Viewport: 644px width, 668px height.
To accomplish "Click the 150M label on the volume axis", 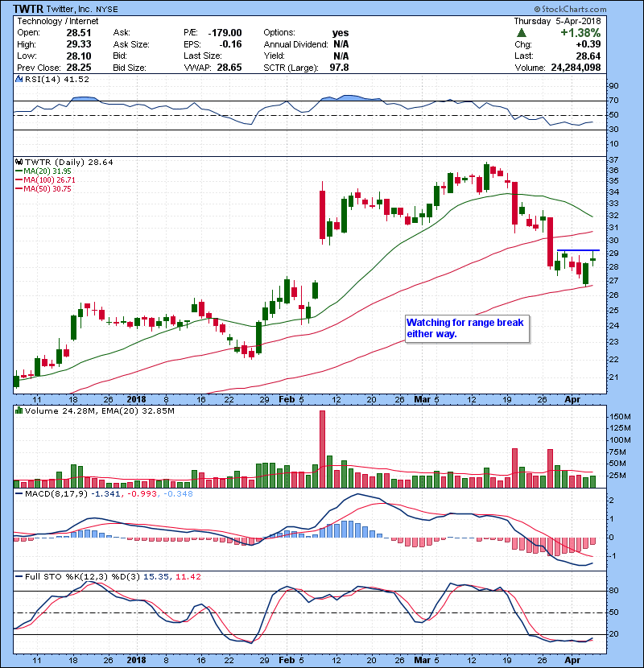I will (620, 417).
